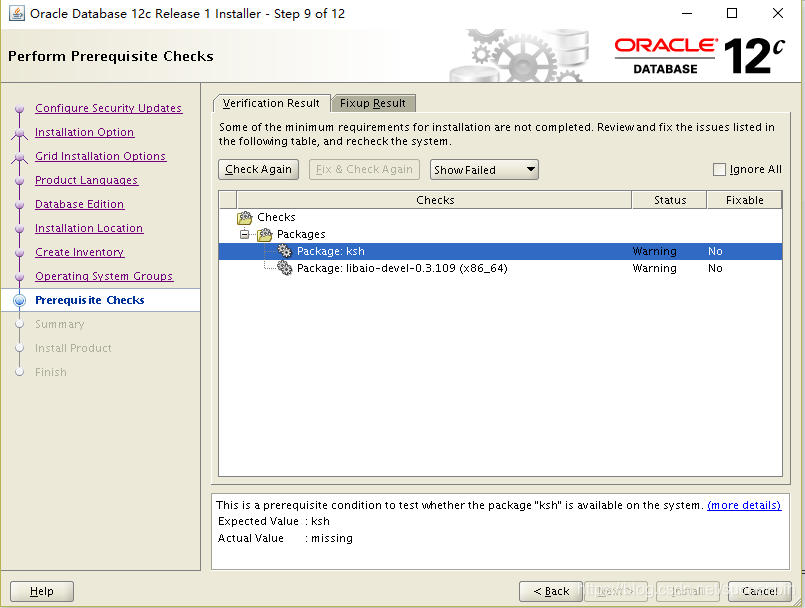Click the Fixable column header
Screen dimensions: 805x608
click(x=744, y=200)
